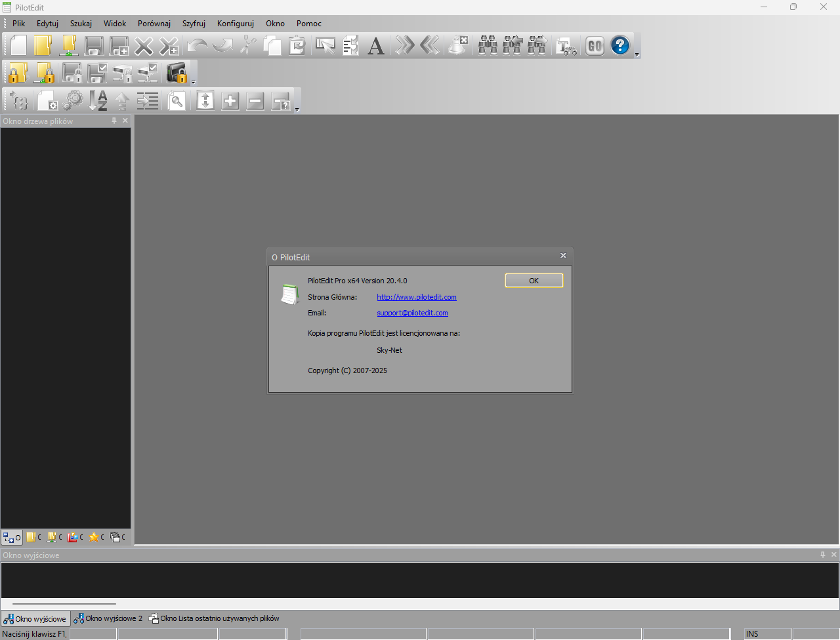The height and width of the screenshot is (640, 840).
Task: Toggle word wrap document icon
Action: coord(350,45)
